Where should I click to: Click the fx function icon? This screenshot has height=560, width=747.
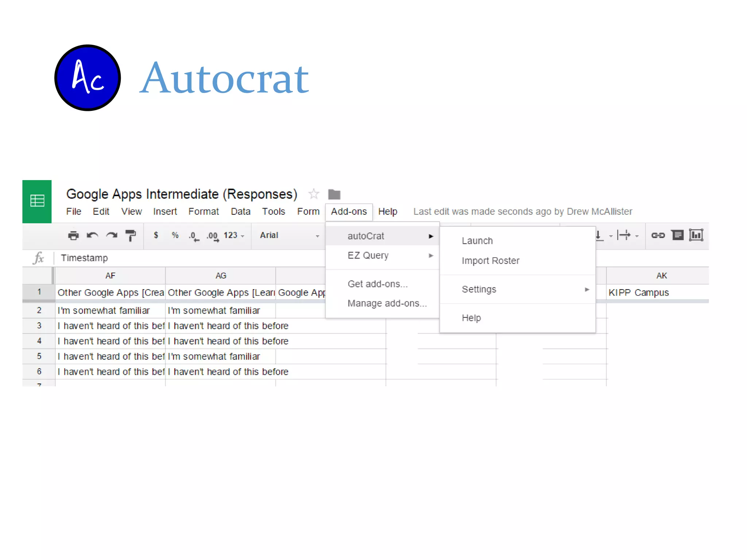pos(38,258)
